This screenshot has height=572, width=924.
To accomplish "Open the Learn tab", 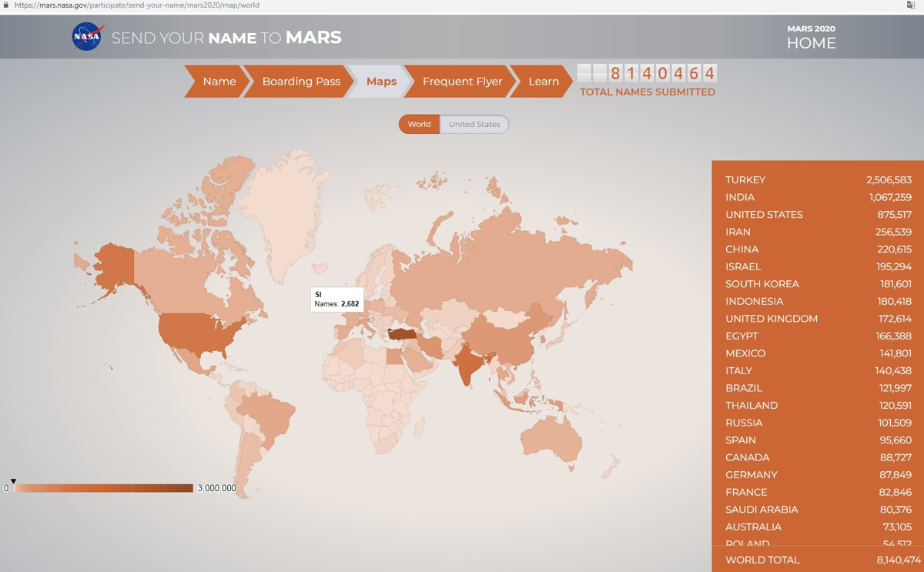I will point(543,82).
